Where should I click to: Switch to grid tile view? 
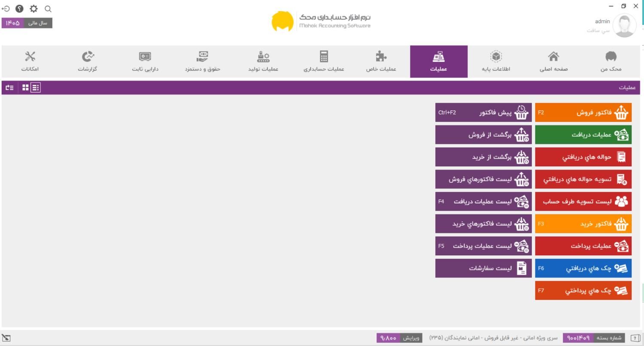coord(26,88)
